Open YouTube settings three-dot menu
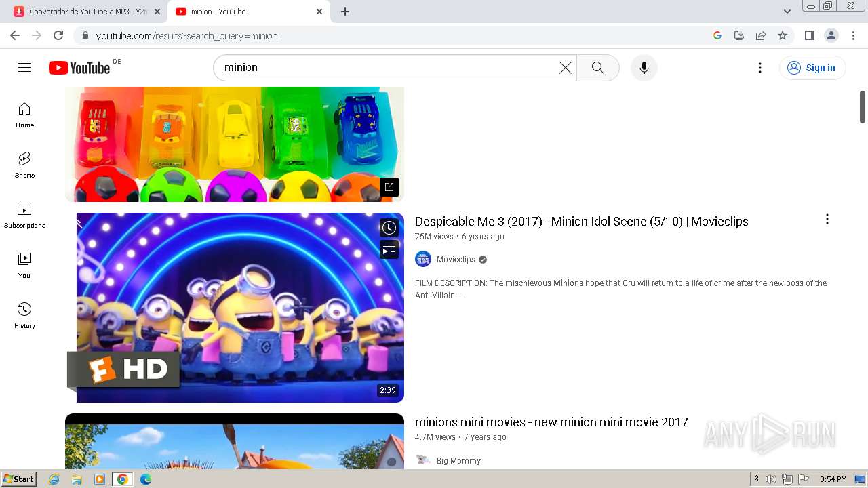The width and height of the screenshot is (868, 488). 760,68
